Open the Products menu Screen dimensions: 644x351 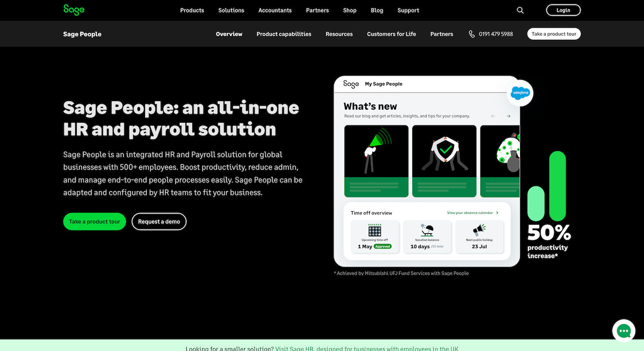pyautogui.click(x=192, y=10)
